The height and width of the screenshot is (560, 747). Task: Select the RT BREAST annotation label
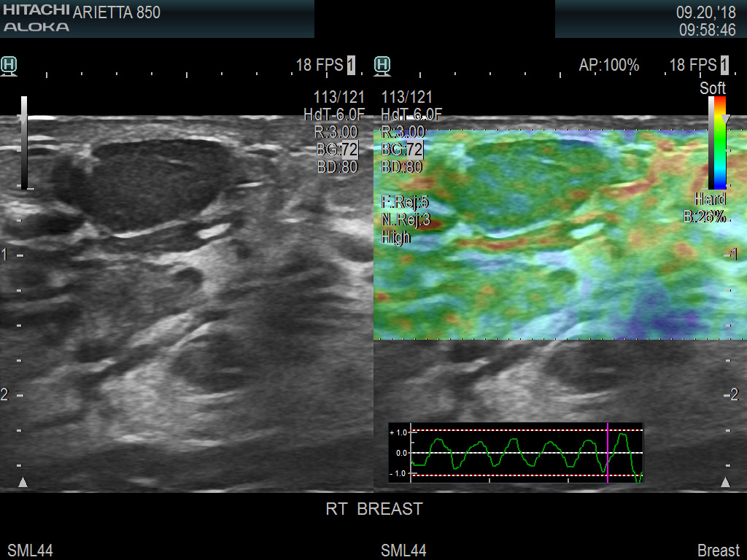[373, 510]
